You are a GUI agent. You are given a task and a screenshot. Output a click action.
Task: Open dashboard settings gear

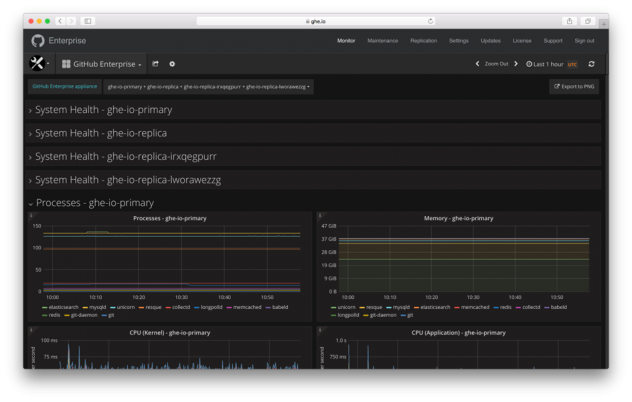172,64
